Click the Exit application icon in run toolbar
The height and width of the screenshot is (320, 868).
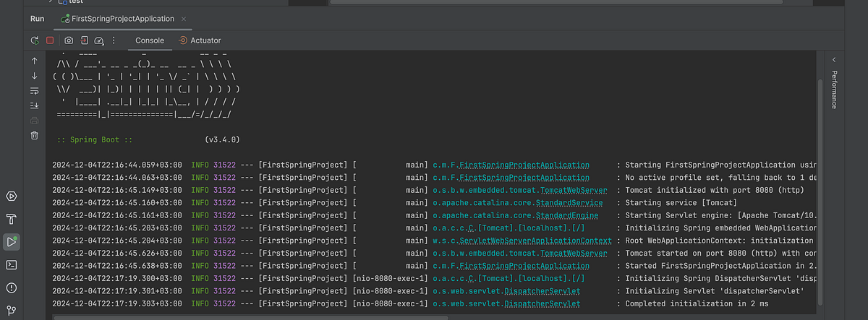point(85,40)
